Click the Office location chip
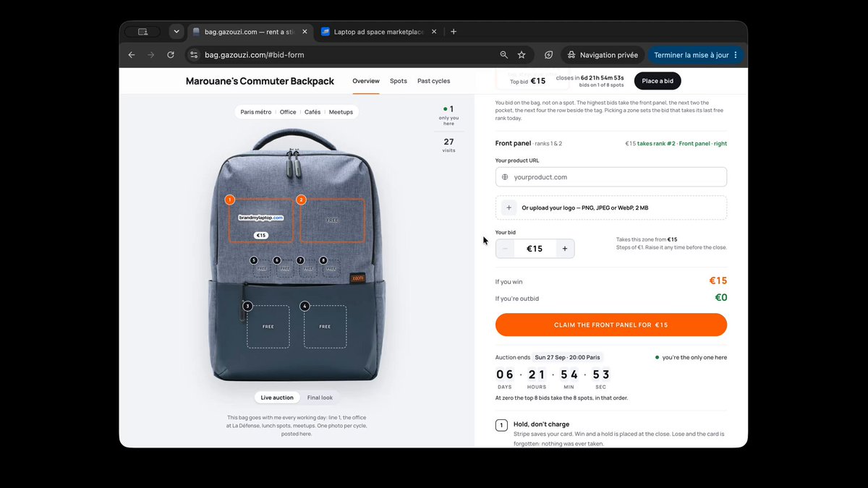 (288, 112)
